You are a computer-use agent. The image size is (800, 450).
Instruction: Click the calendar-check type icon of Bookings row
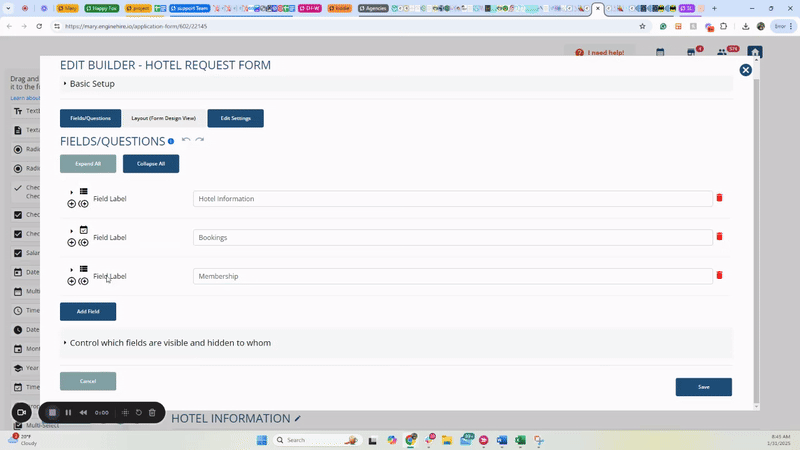(x=84, y=230)
